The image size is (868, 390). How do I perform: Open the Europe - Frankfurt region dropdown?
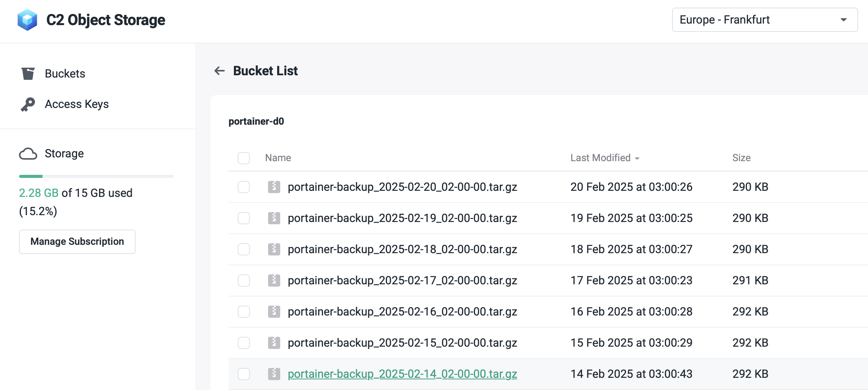(x=765, y=20)
